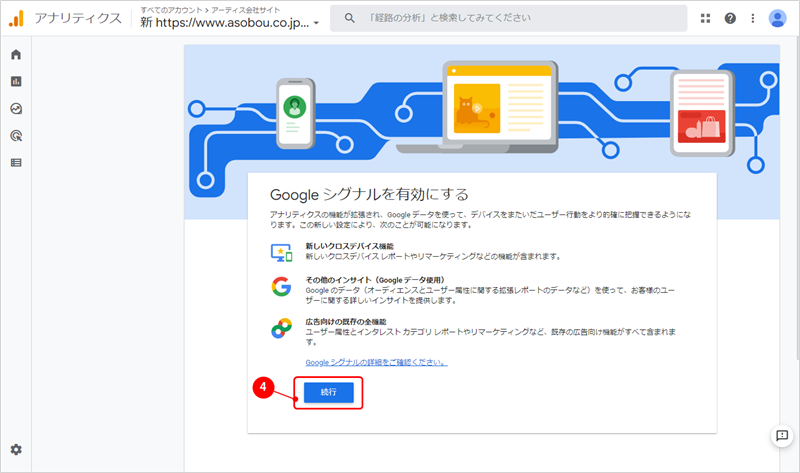Click the Google G insights icon
Viewport: 800px width, 473px height.
click(281, 287)
